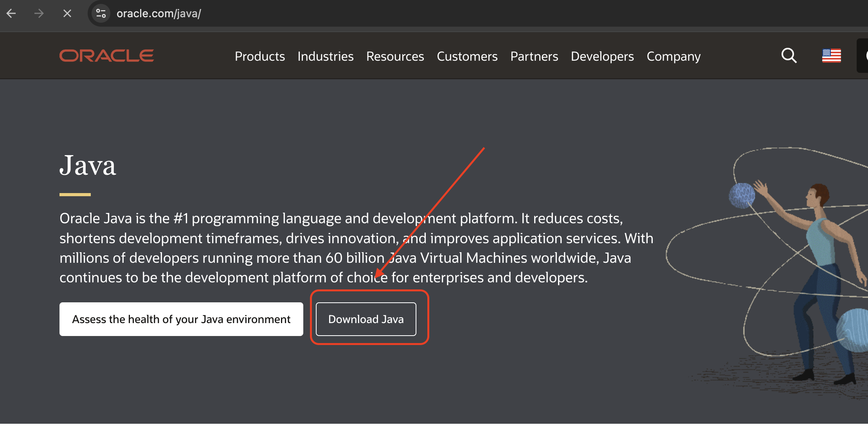Click the Oracle logo

click(x=106, y=56)
